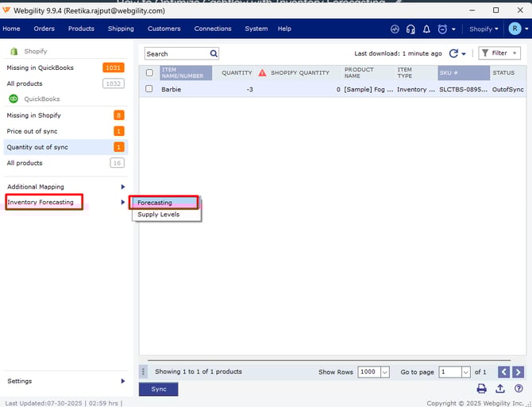The image size is (532, 407).
Task: Open the help question mark icon
Action: coord(518,389)
